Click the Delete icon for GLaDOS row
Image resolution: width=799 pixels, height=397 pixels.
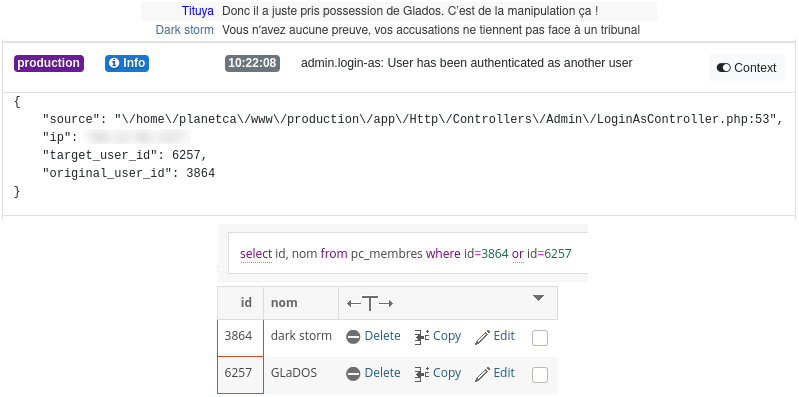click(353, 374)
